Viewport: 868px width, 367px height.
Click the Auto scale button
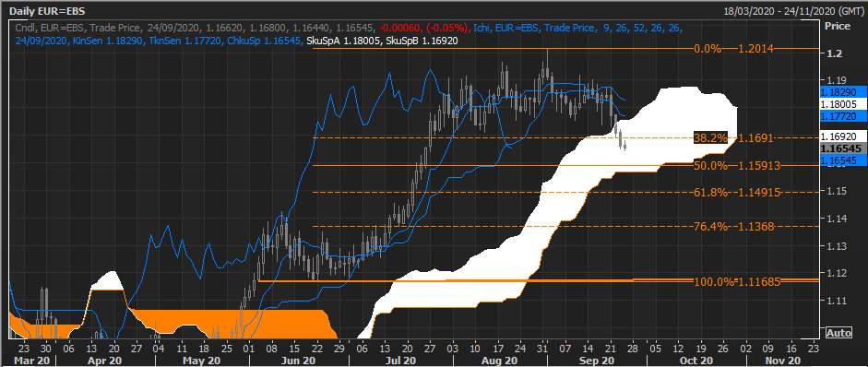pos(838,333)
